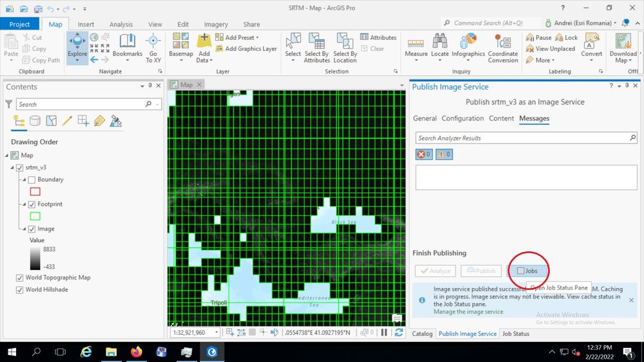
Task: Open the Attributes pane button
Action: (378, 37)
